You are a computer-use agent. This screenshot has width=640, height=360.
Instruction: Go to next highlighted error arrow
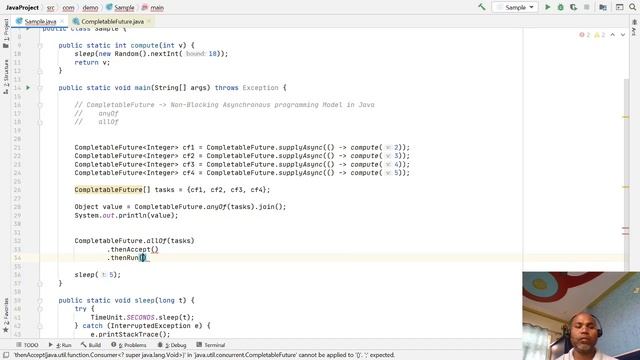pos(623,35)
